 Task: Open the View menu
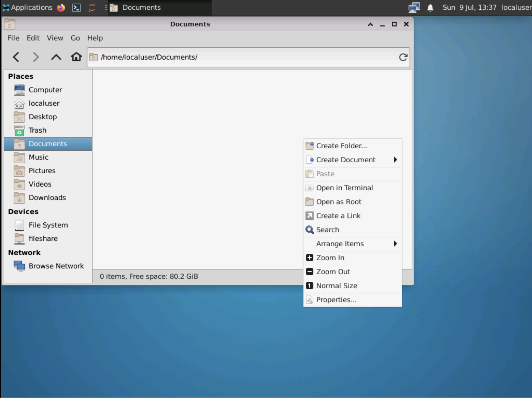tap(55, 38)
